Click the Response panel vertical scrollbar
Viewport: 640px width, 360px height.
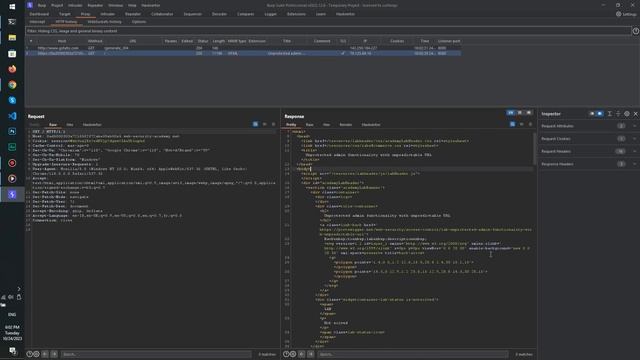(534, 149)
